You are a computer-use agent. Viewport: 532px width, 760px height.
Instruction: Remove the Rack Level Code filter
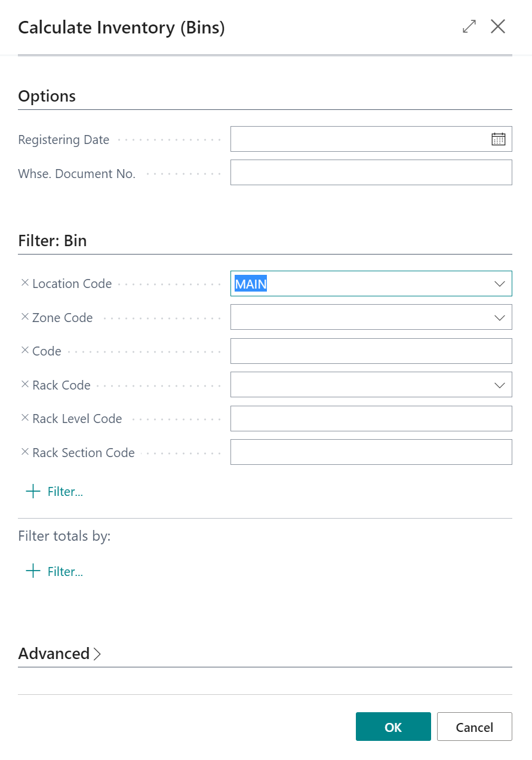[25, 418]
